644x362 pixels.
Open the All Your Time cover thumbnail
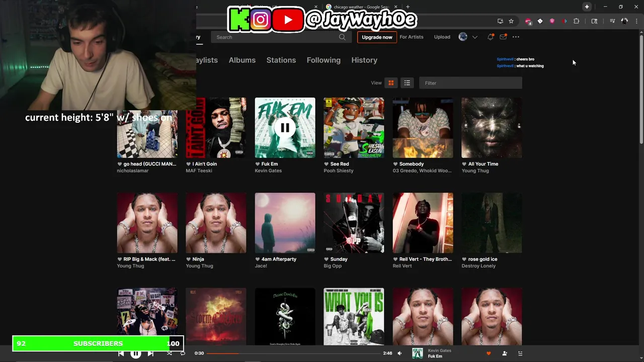point(492,128)
